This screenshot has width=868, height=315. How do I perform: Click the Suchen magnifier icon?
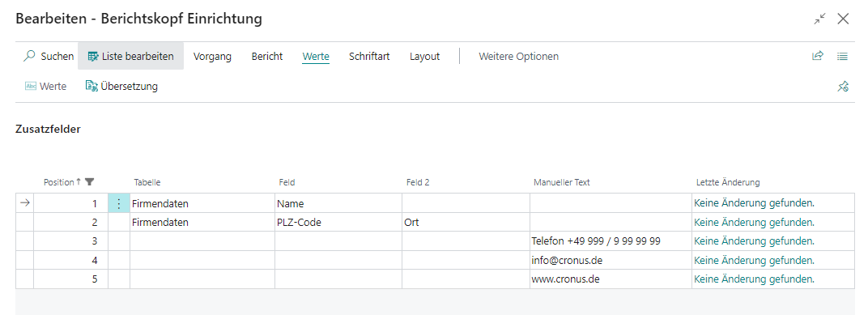tap(30, 56)
